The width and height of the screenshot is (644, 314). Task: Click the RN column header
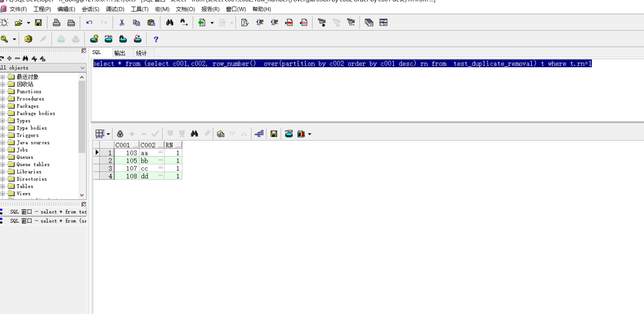173,145
